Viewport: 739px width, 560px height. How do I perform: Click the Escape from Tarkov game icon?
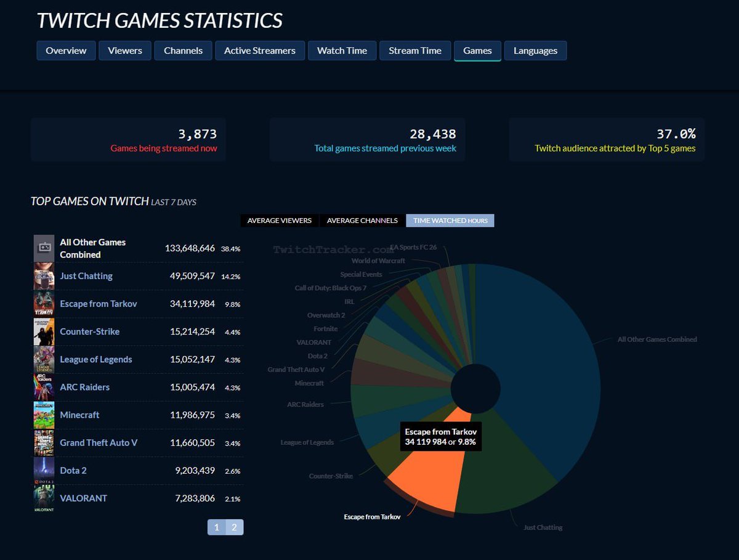pos(44,304)
